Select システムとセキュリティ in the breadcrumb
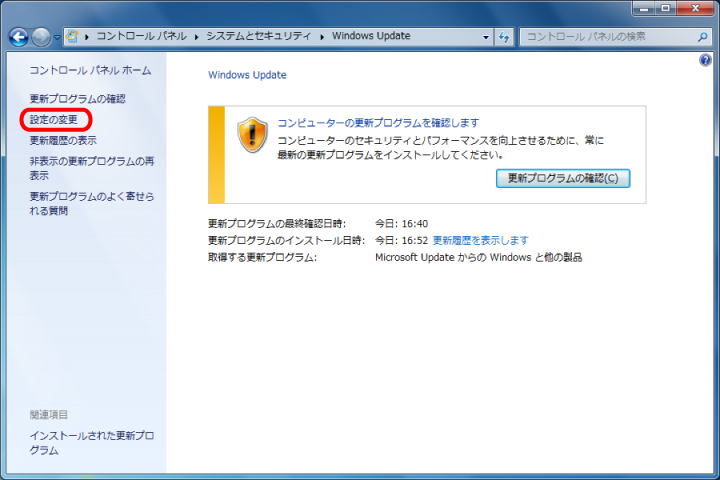 click(259, 36)
